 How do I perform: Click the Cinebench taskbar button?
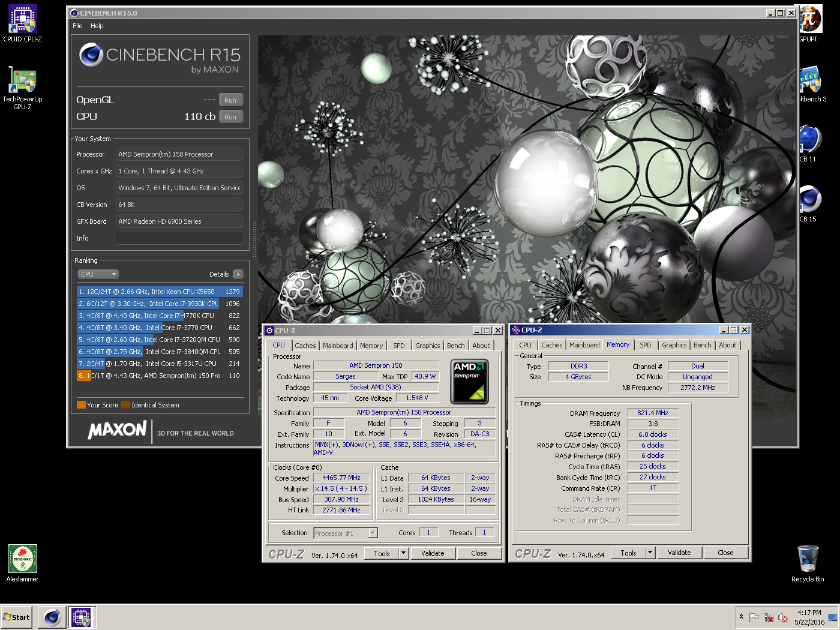(52, 617)
